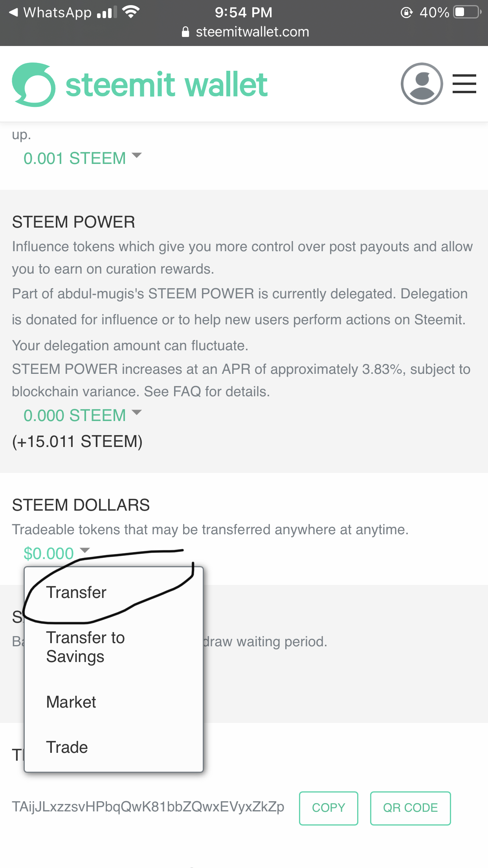The image size is (488, 868).
Task: Choose Transfer to Savings menu entry
Action: [85, 647]
